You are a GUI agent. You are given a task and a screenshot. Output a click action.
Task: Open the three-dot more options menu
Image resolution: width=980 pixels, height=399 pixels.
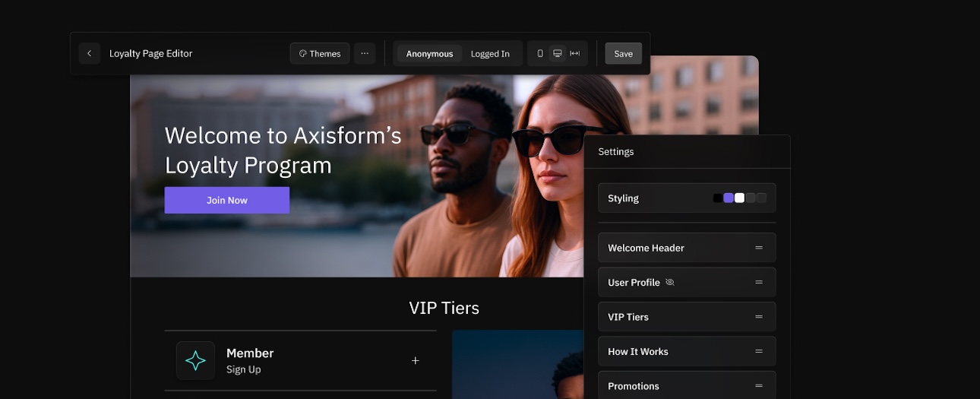click(x=365, y=53)
